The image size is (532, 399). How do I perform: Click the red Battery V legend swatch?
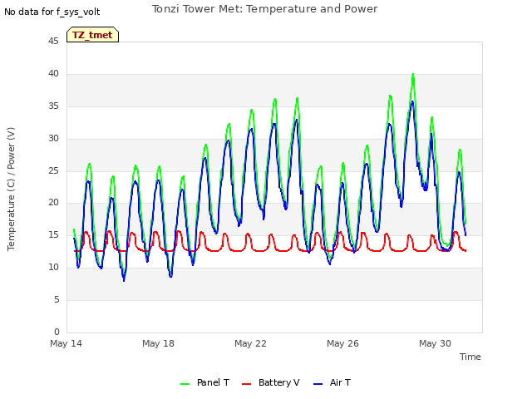click(247, 384)
